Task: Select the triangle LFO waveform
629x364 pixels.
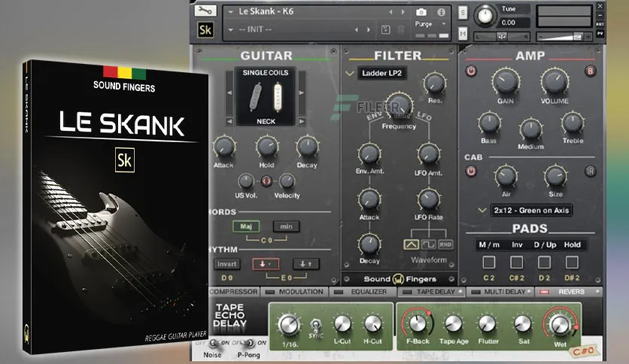Action: tap(411, 244)
